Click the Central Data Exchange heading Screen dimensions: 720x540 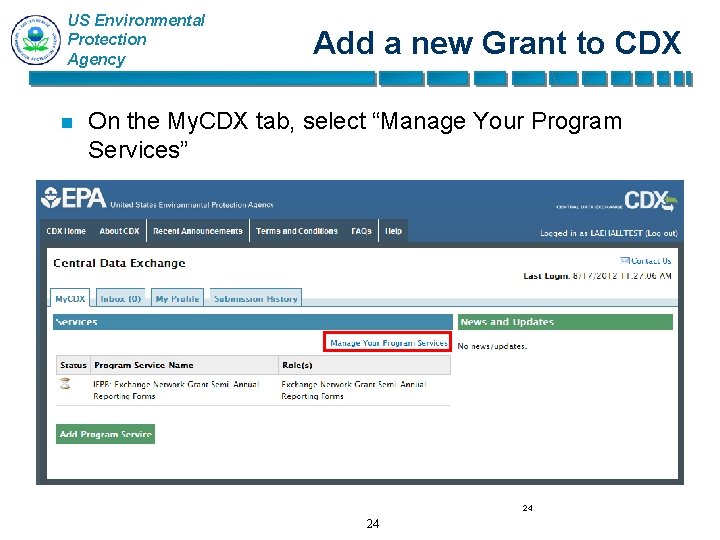119,263
